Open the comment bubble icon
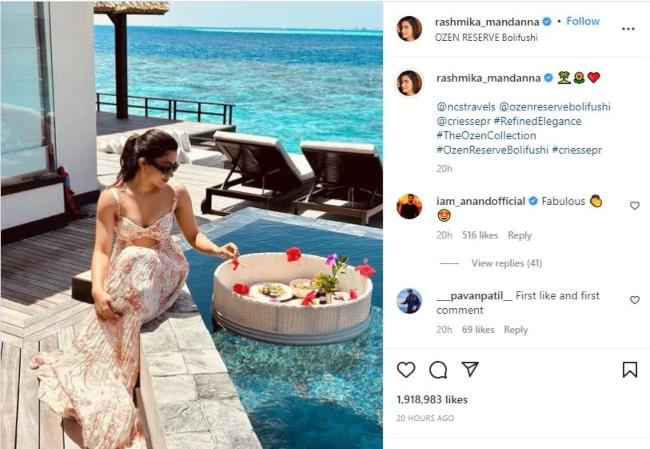Image resolution: width=650 pixels, height=449 pixels. pos(438,370)
